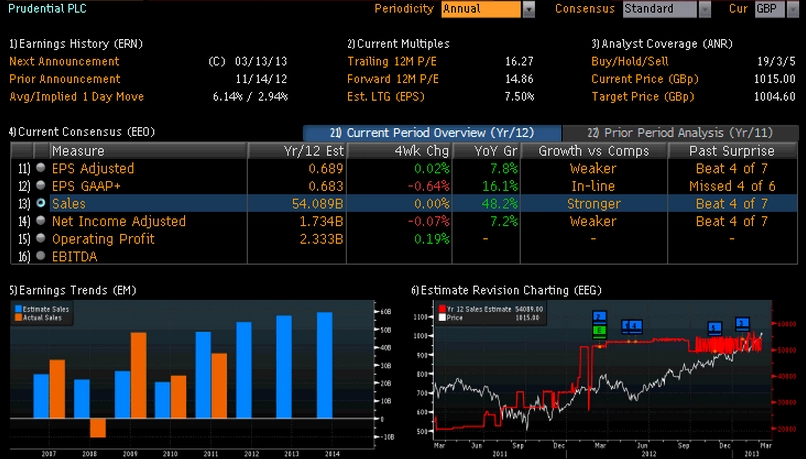Open the currency dropdown arrow
The width and height of the screenshot is (806, 459).
(793, 9)
